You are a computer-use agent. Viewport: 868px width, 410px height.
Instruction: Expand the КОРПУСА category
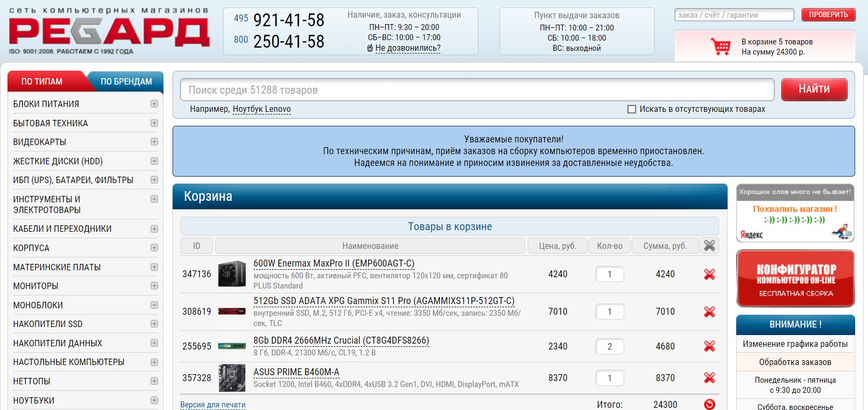click(x=154, y=248)
